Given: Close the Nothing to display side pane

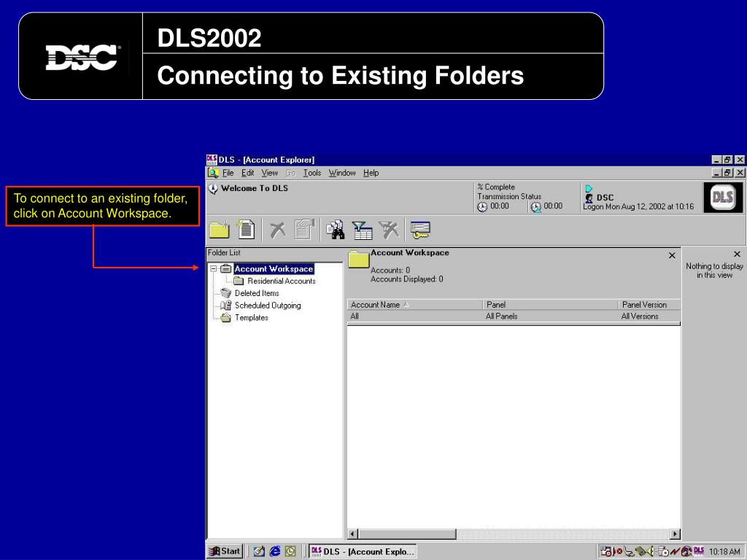Looking at the screenshot, I should click(737, 254).
